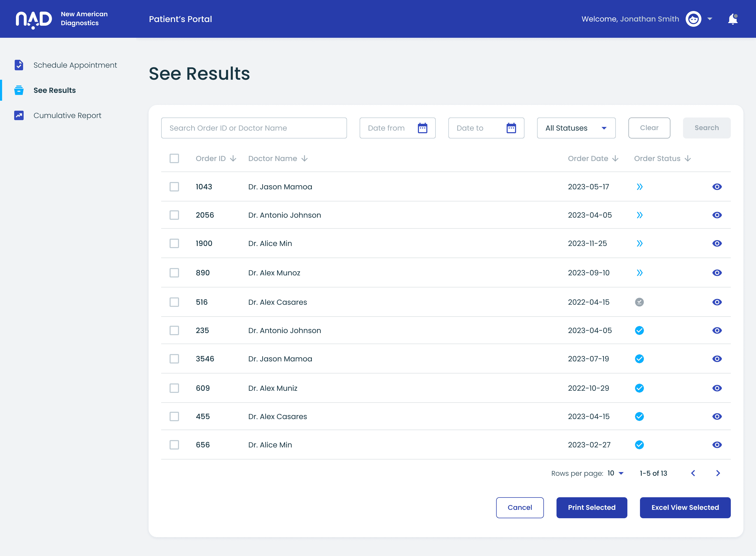Click the grey status icon for order 516
The image size is (756, 556).
pos(639,302)
